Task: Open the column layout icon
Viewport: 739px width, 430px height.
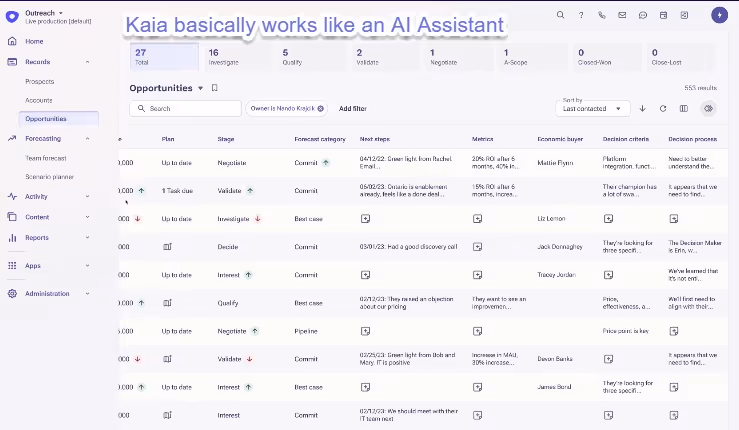Action: click(x=684, y=108)
